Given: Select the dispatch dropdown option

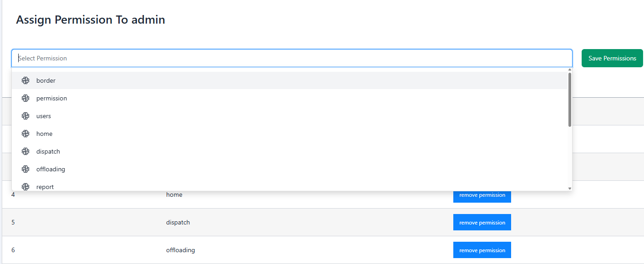Looking at the screenshot, I should [x=48, y=151].
